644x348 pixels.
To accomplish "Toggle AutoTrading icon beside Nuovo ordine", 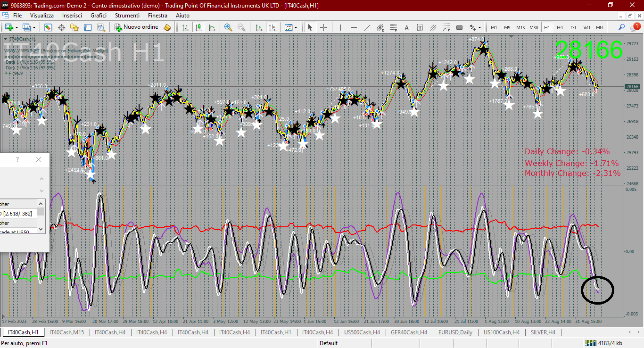I will pos(167,27).
